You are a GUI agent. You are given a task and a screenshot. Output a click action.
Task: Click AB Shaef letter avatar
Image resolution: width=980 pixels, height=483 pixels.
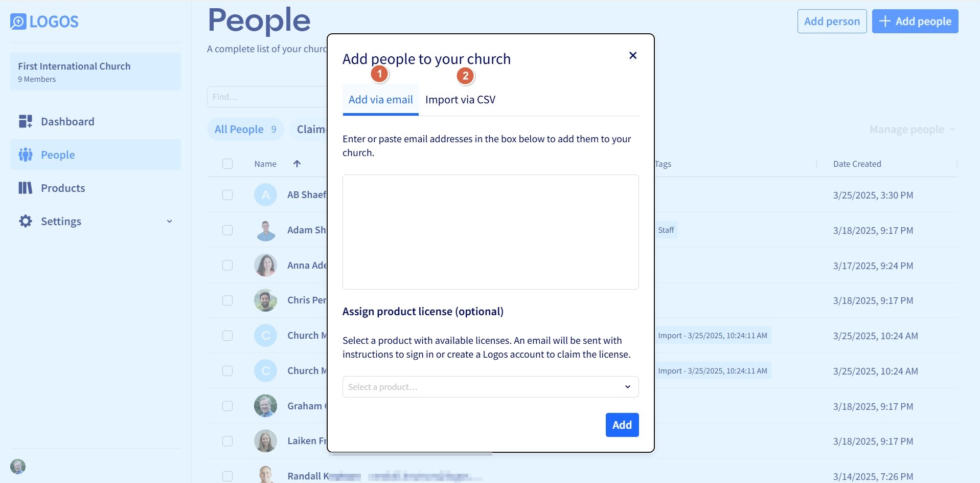[x=265, y=195]
